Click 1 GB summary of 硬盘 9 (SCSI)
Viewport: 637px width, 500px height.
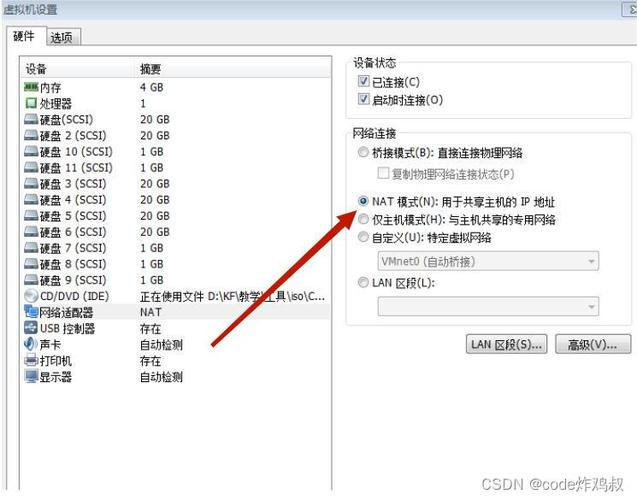(x=152, y=280)
